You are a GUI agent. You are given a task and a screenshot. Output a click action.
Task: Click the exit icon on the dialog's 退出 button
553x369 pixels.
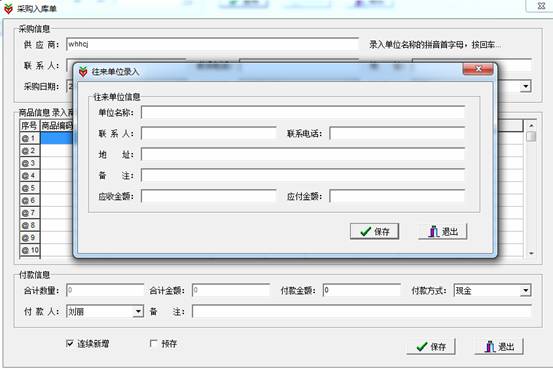click(433, 231)
